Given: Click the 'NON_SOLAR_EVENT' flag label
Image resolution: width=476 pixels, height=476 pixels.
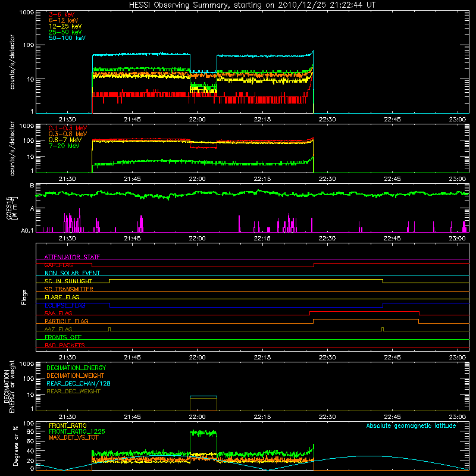Looking at the screenshot, I should [x=72, y=273].
